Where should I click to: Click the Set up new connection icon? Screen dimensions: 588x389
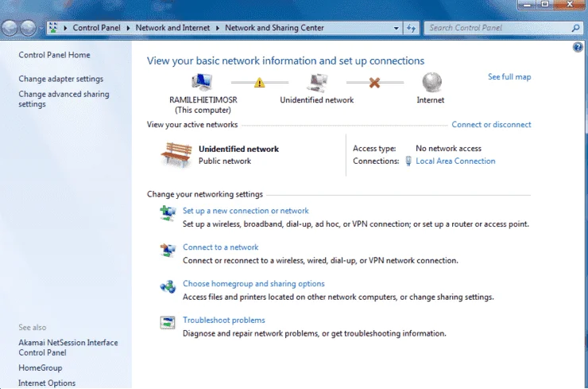168,213
